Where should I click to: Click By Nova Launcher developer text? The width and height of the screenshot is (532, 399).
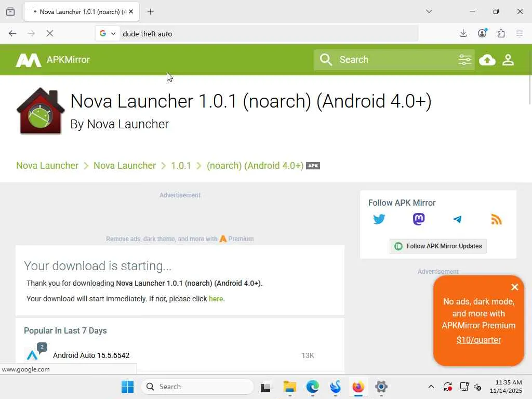coord(119,124)
